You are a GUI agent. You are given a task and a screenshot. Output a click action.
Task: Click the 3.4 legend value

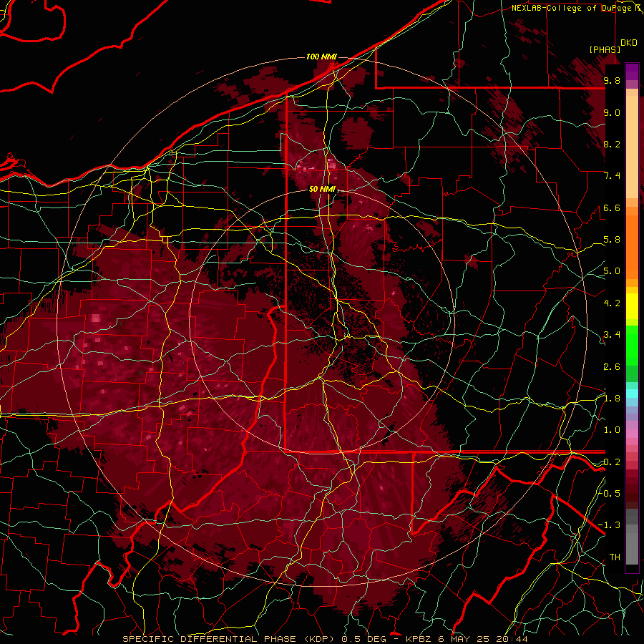point(612,335)
